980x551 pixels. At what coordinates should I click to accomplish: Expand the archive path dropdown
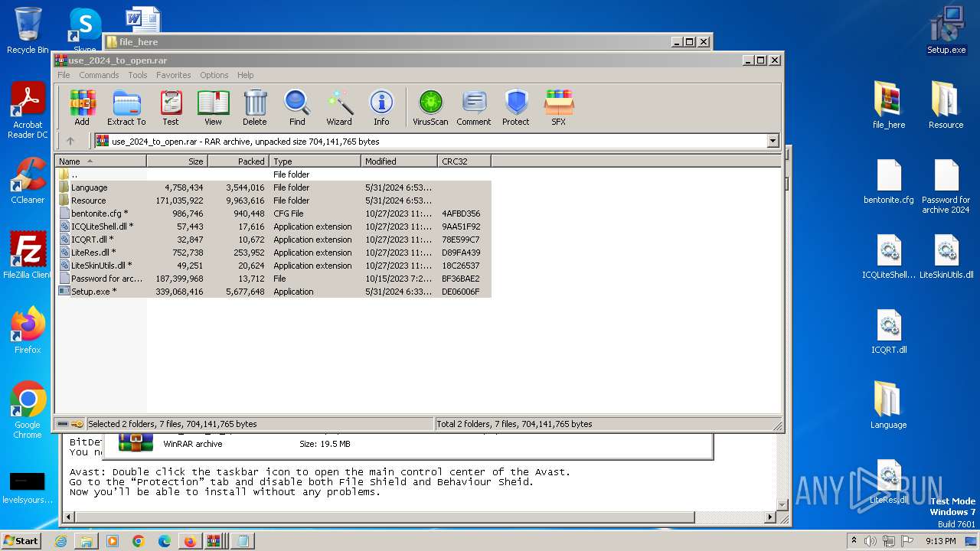(x=773, y=141)
